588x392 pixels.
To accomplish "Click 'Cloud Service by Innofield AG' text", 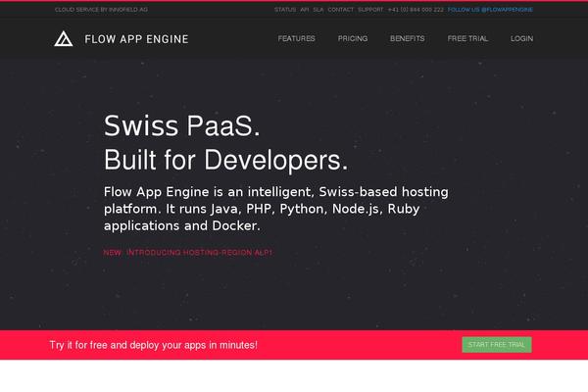I will (x=101, y=10).
